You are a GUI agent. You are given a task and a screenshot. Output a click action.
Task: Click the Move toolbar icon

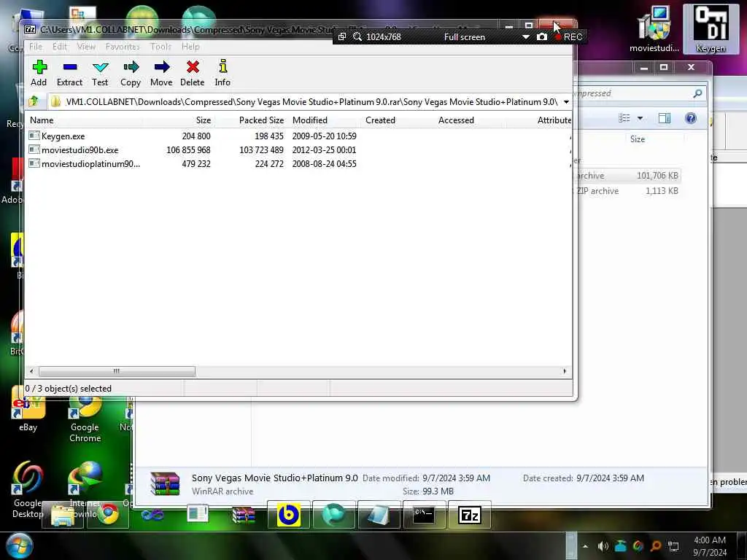click(161, 72)
